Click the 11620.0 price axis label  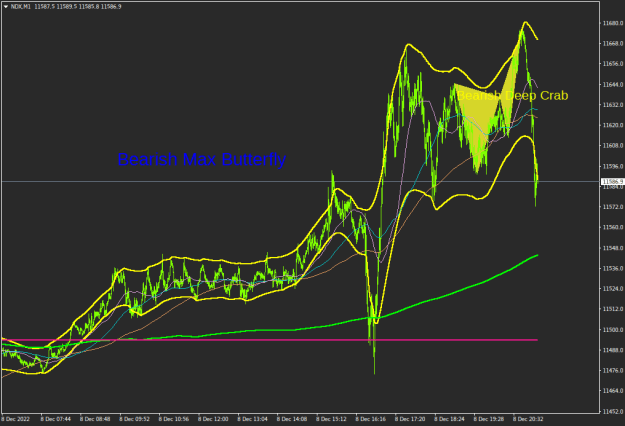pos(613,125)
